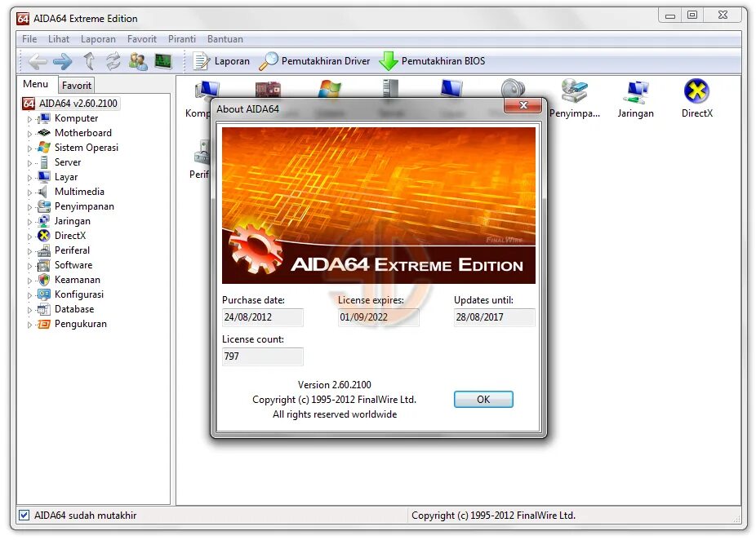The width and height of the screenshot is (756, 540).
Task: Select Penyimpanan in the tree
Action: click(84, 206)
